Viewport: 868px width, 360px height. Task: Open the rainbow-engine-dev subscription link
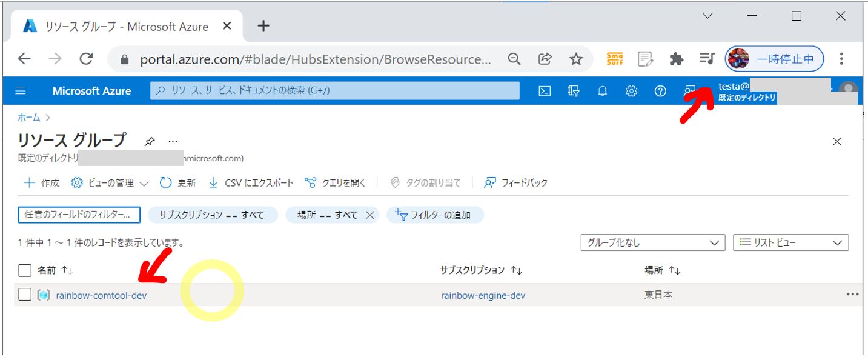483,296
